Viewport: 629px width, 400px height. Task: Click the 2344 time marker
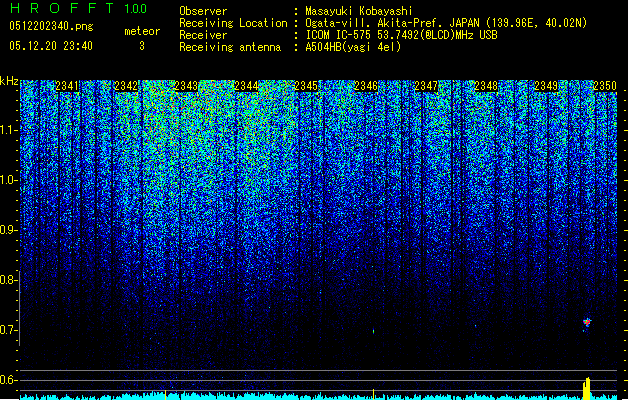pos(246,86)
